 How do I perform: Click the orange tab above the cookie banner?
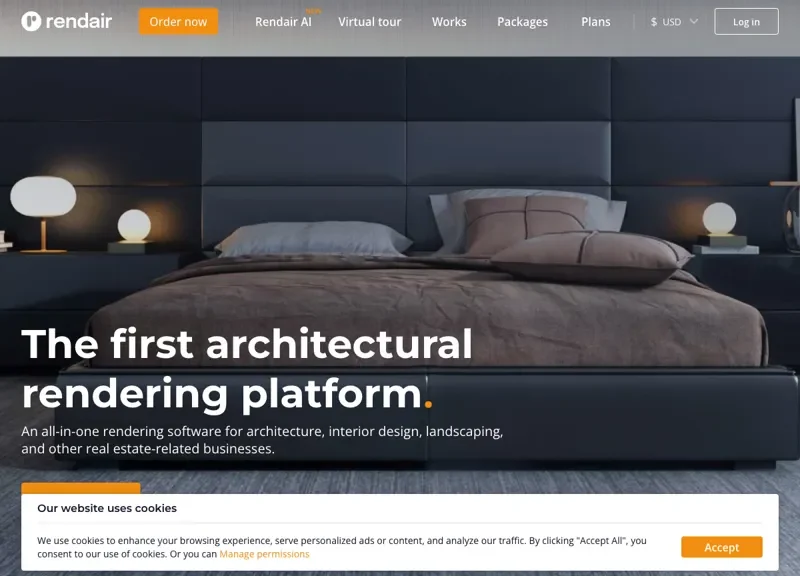click(81, 488)
